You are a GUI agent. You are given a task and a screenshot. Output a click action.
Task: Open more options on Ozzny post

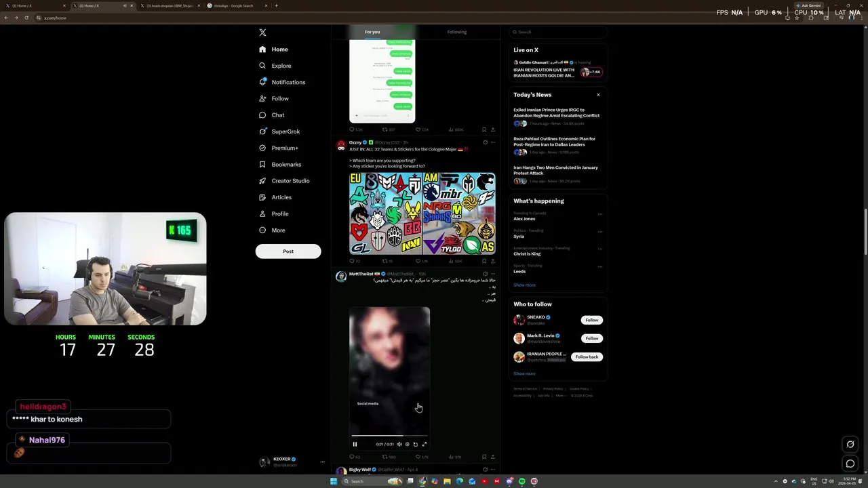[493, 142]
